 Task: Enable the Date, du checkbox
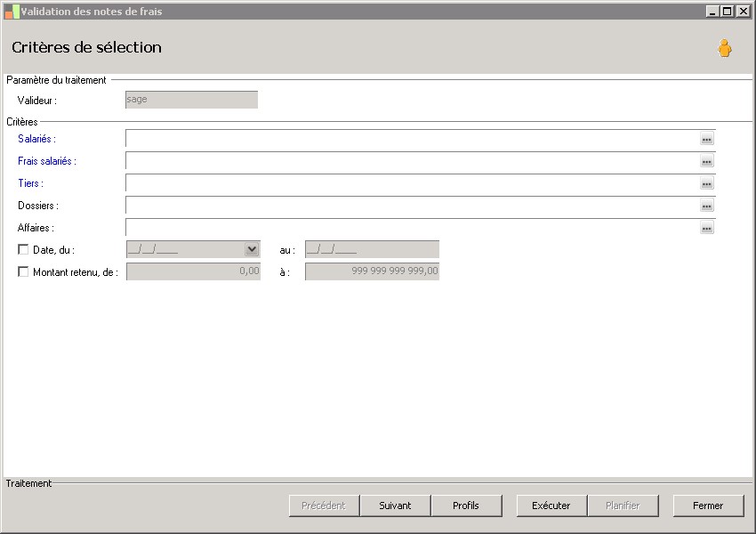[x=22, y=249]
